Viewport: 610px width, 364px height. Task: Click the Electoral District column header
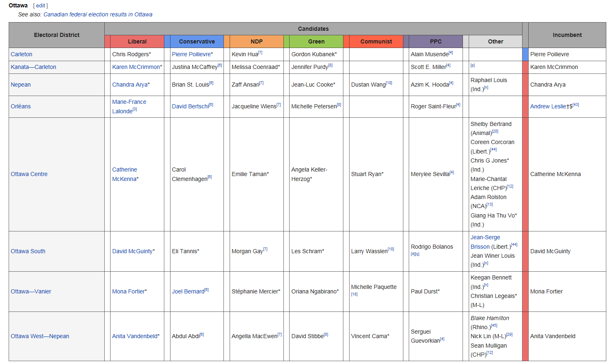coord(57,35)
